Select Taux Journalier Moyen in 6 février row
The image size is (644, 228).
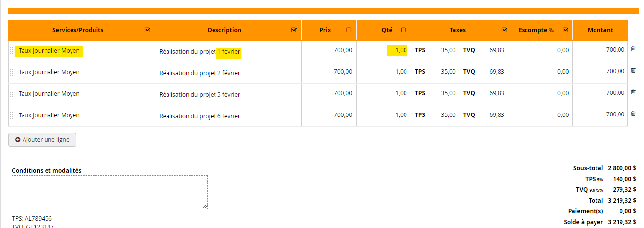click(49, 115)
